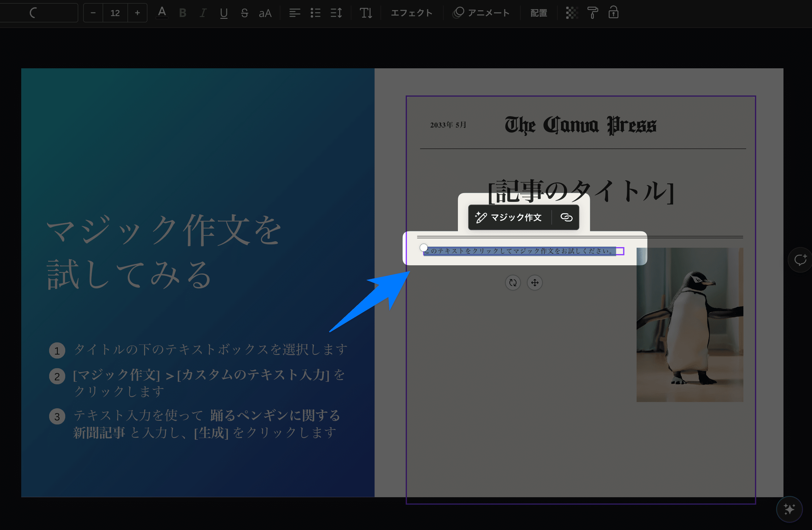Open text color picker
The image size is (812, 530).
(x=162, y=13)
